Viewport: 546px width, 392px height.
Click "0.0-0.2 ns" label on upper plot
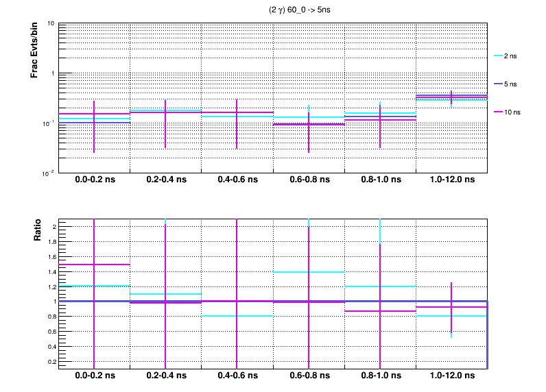[94, 180]
